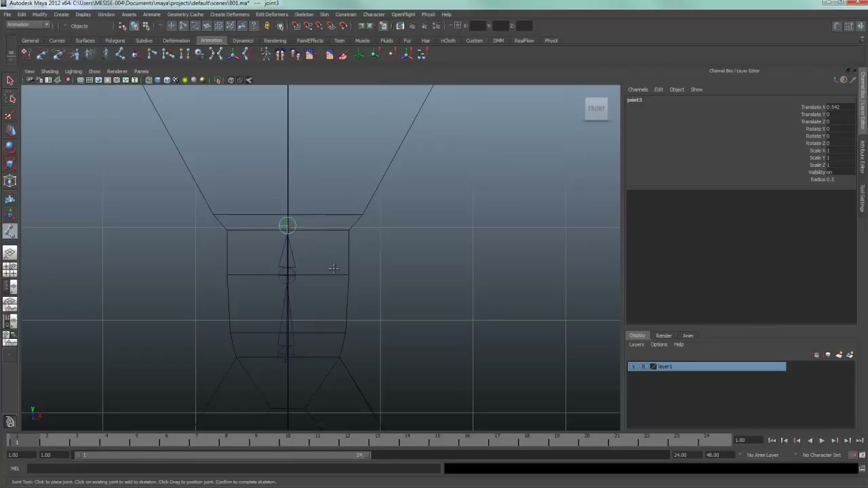Open the Animation menu set dropdown
Screen dimensions: 868x488
tap(27, 26)
